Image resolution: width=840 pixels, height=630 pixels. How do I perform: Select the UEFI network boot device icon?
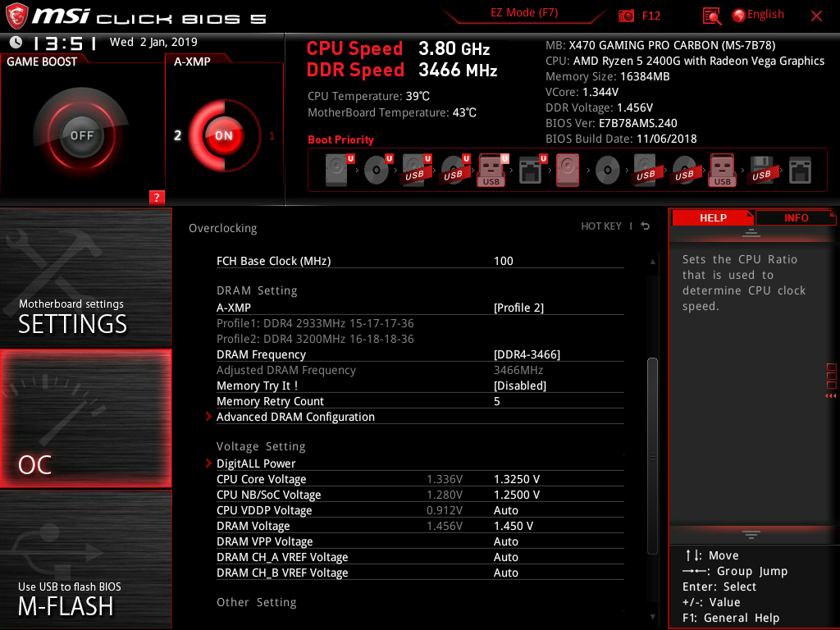[x=532, y=171]
